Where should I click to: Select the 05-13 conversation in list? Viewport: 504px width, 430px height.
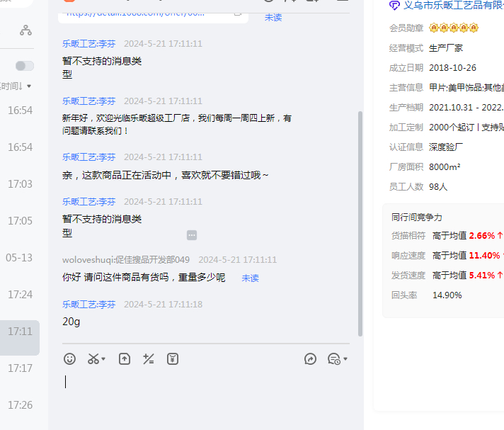(x=20, y=257)
